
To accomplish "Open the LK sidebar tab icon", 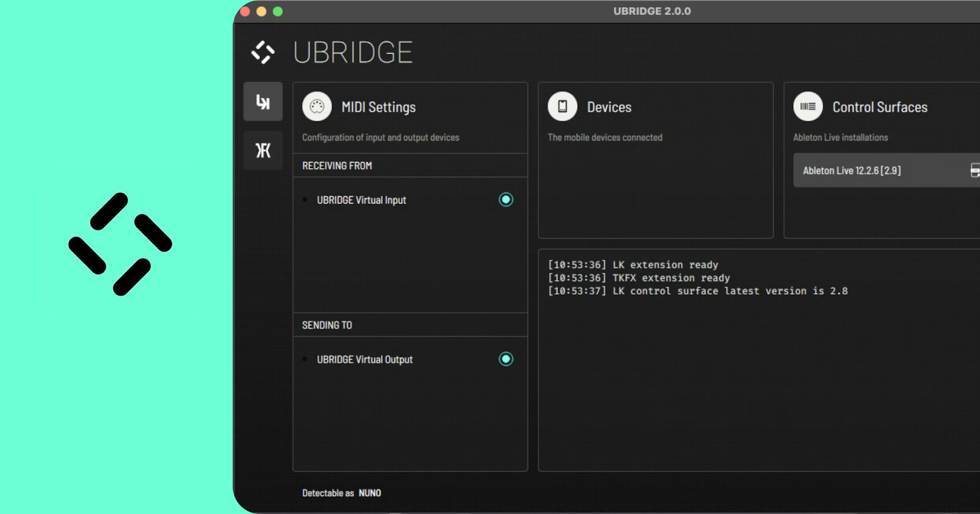I will pyautogui.click(x=263, y=101).
